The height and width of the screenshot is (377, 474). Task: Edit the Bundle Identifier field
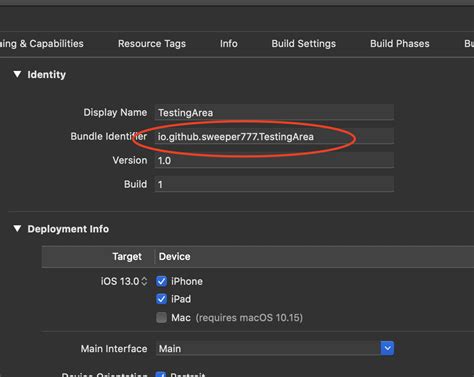[x=274, y=136]
